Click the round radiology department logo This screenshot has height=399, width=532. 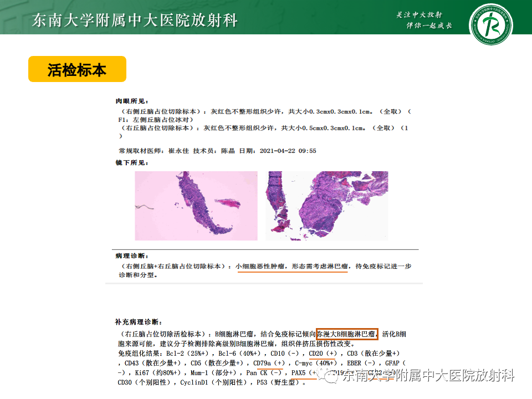tap(490, 24)
